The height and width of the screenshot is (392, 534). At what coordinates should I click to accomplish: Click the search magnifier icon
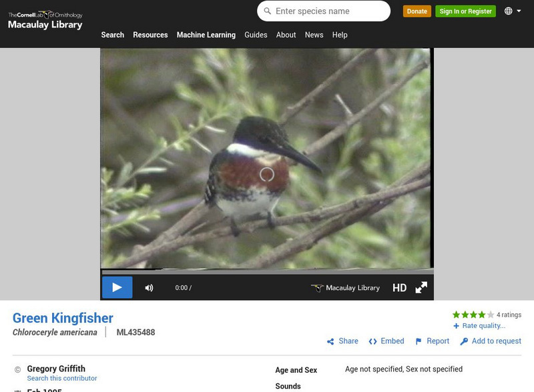click(x=267, y=11)
